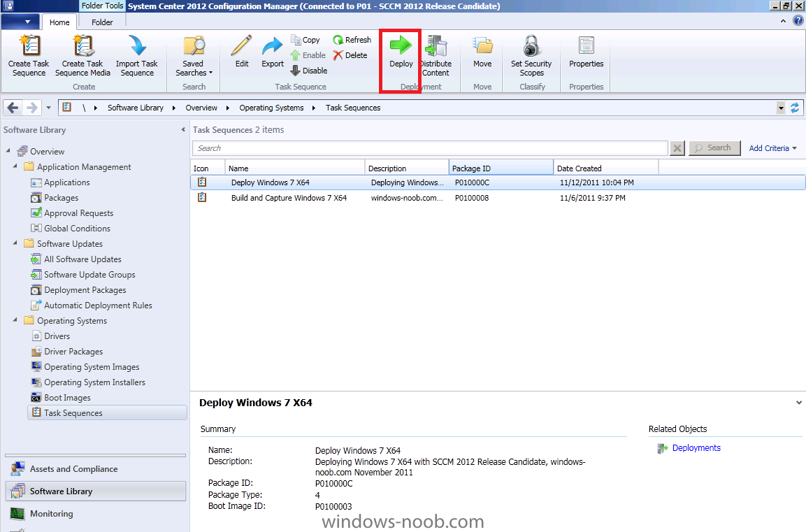This screenshot has height=532, width=806.
Task: Sort by Date Created column header
Action: (606, 168)
